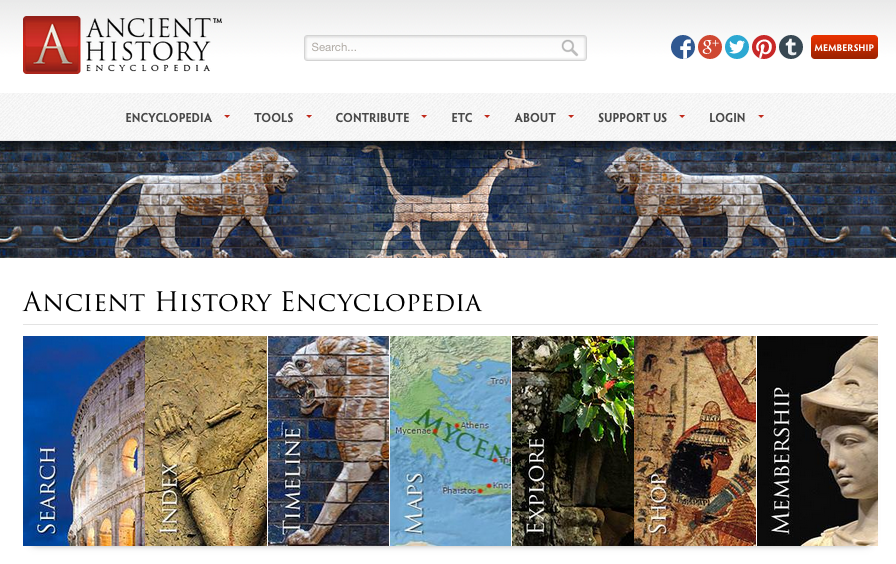The image size is (896, 564).
Task: Select the Timeline lion tile
Action: click(x=328, y=441)
